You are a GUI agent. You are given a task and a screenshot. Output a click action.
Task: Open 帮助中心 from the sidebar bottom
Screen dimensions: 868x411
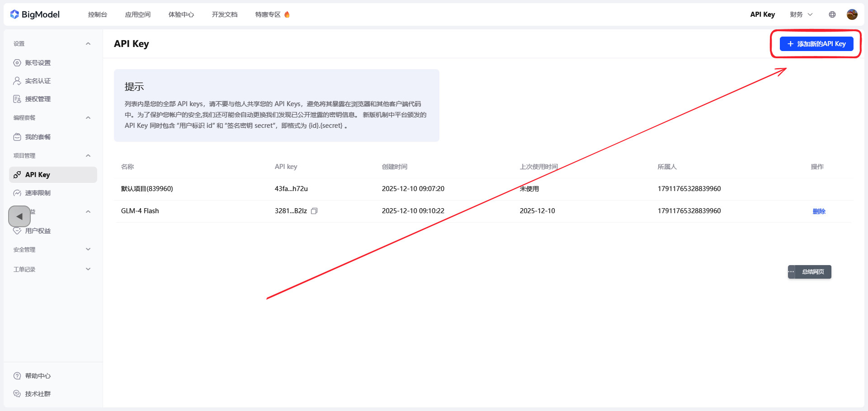(38, 376)
